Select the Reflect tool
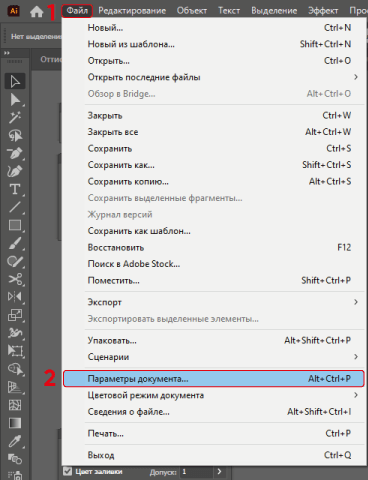 coord(15,297)
